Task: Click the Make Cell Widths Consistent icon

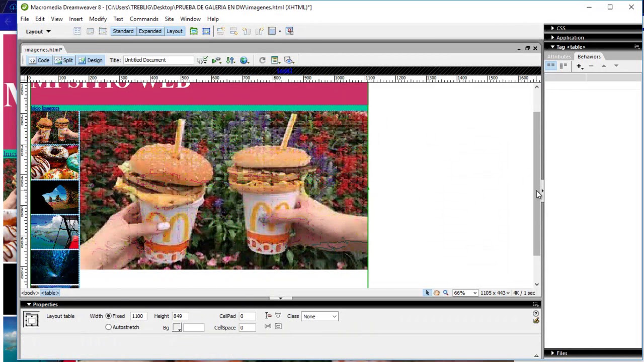Action: pos(278,316)
